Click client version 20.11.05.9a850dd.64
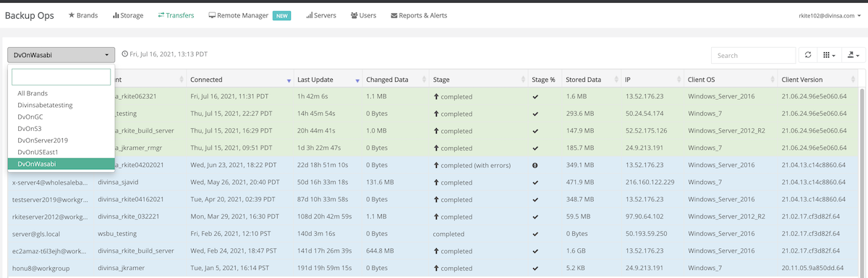Viewport: 868px width, 278px height. tap(812, 269)
